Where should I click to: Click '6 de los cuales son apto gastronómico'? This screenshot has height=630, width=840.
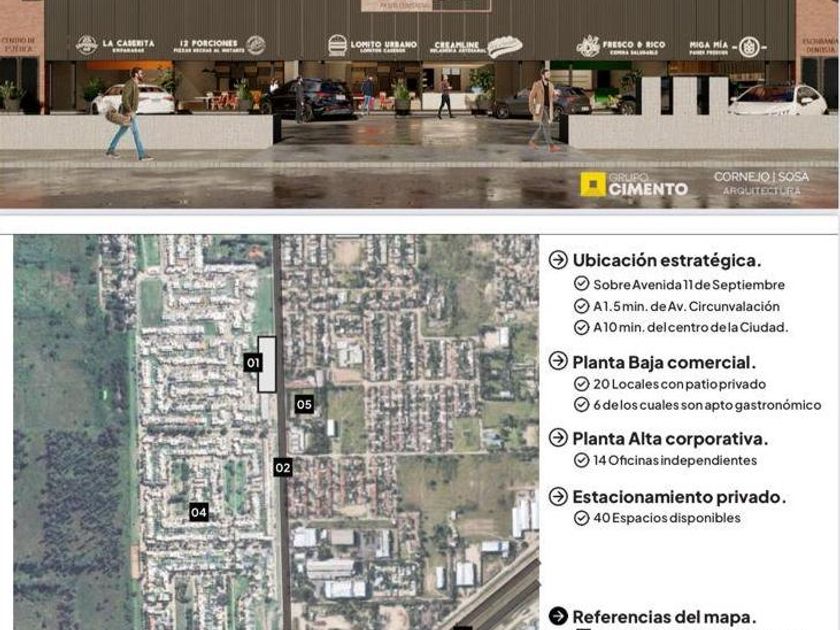click(707, 405)
